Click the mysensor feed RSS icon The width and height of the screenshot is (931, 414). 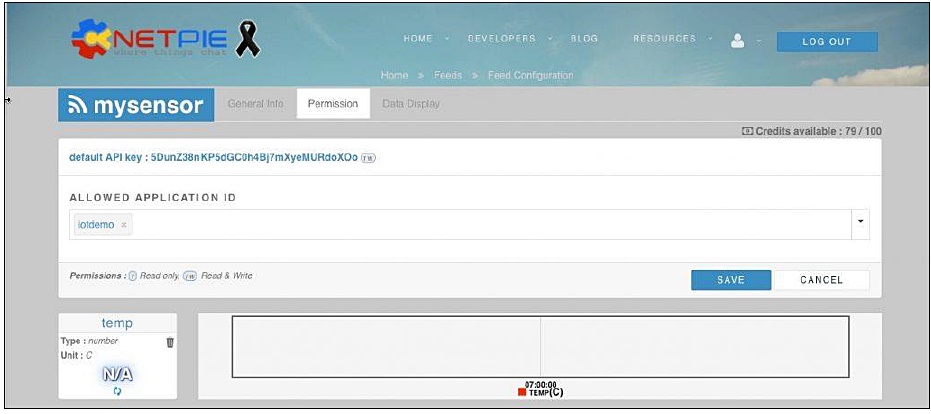pos(77,105)
